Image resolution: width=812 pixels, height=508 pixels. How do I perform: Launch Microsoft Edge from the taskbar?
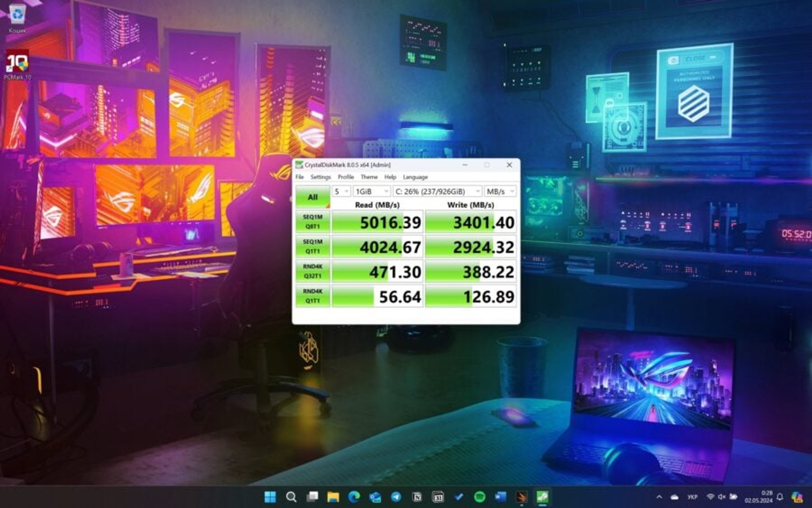click(354, 497)
